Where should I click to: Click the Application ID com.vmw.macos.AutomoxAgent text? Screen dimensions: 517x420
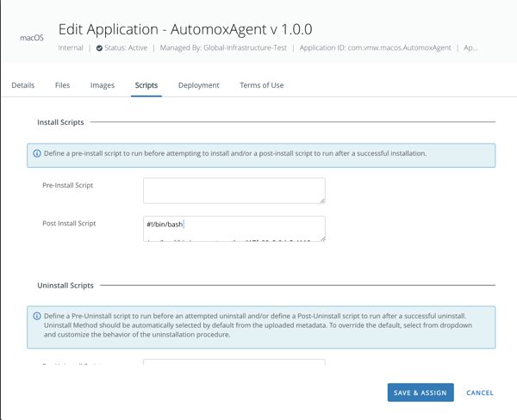(x=375, y=48)
